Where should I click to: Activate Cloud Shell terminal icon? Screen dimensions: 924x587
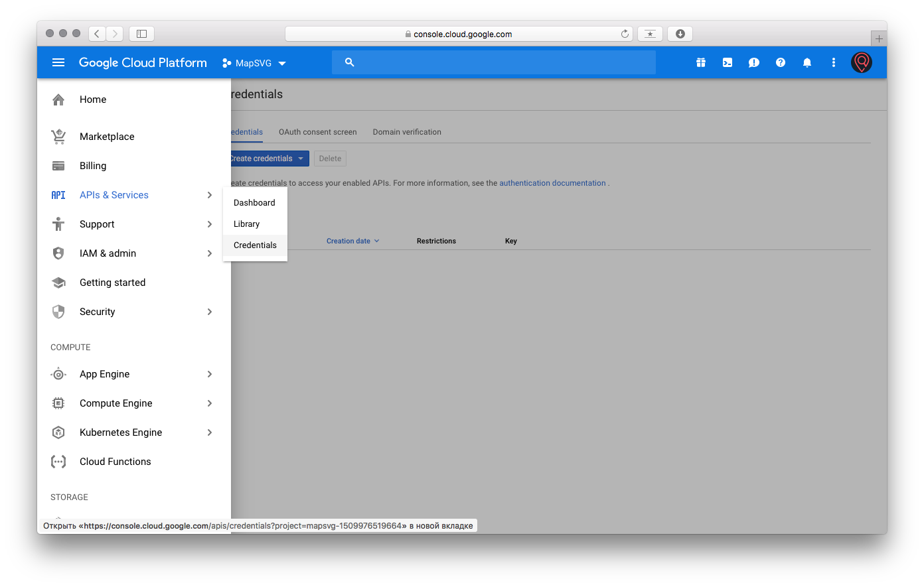(728, 62)
